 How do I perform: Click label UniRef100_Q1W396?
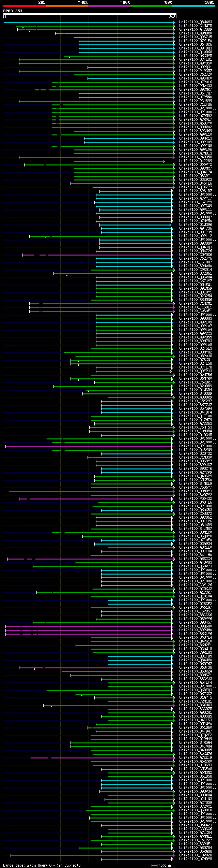[196, 225]
